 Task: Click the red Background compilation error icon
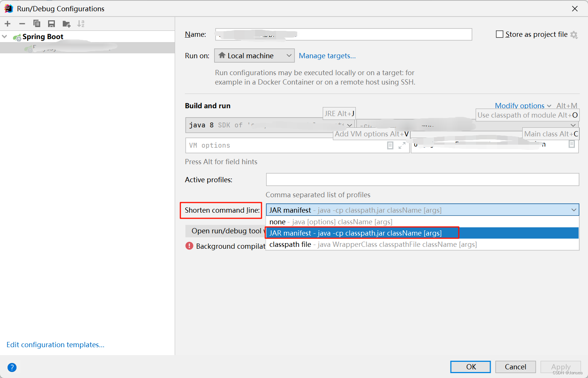click(x=189, y=246)
